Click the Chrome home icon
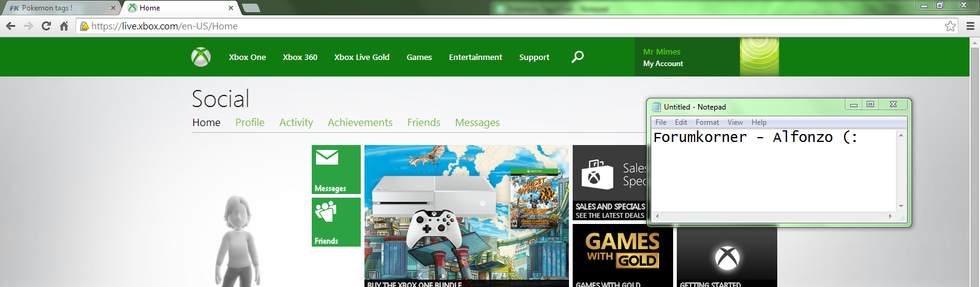This screenshot has width=980, height=287. 64,26
